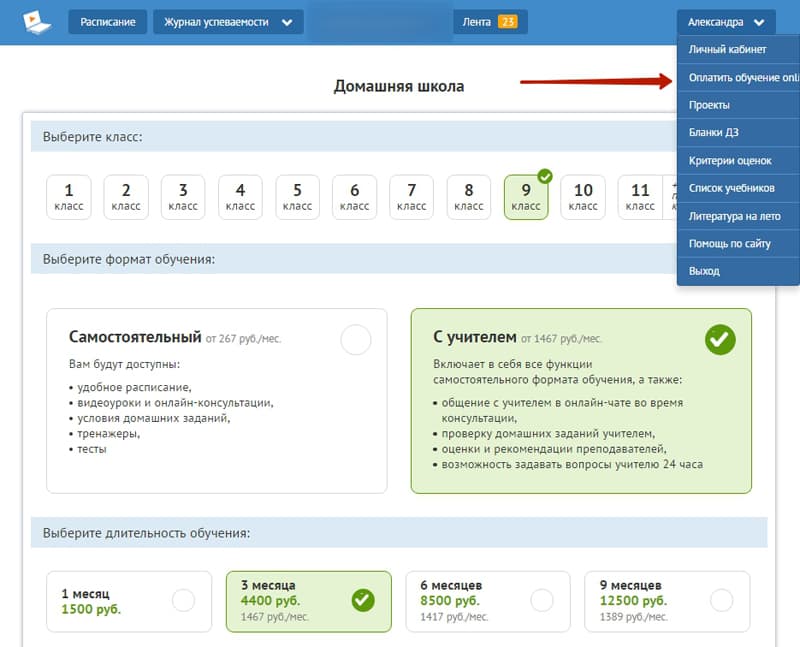
Task: Select 1 класс
Action: click(69, 197)
